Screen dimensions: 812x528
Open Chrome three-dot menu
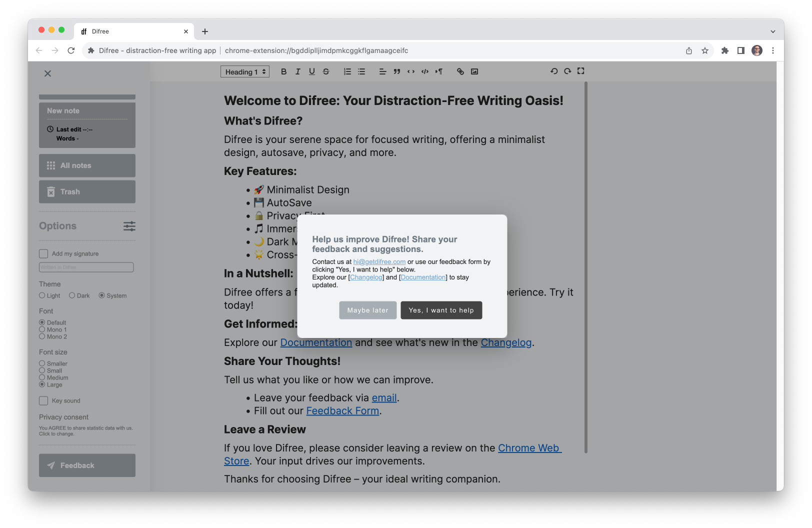(x=773, y=50)
